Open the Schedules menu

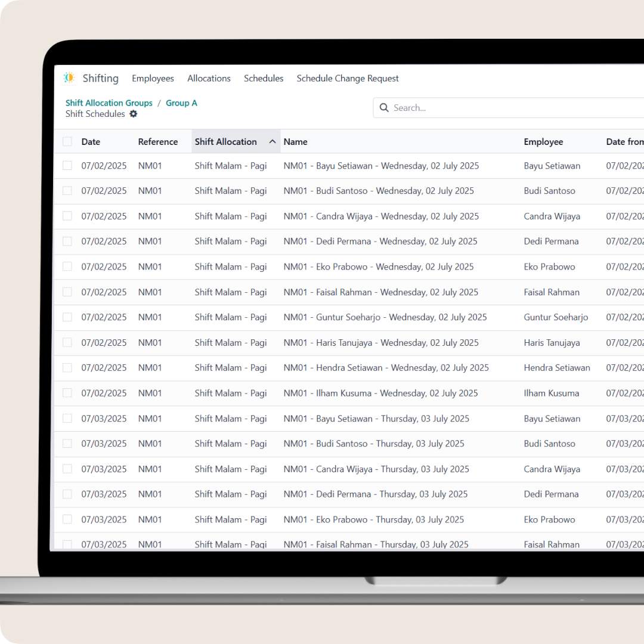(264, 78)
